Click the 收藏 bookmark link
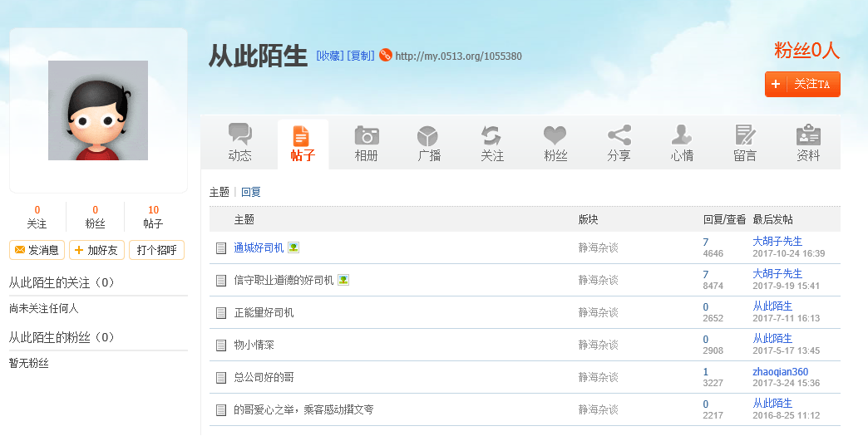Image resolution: width=868 pixels, height=436 pixels. click(x=329, y=56)
